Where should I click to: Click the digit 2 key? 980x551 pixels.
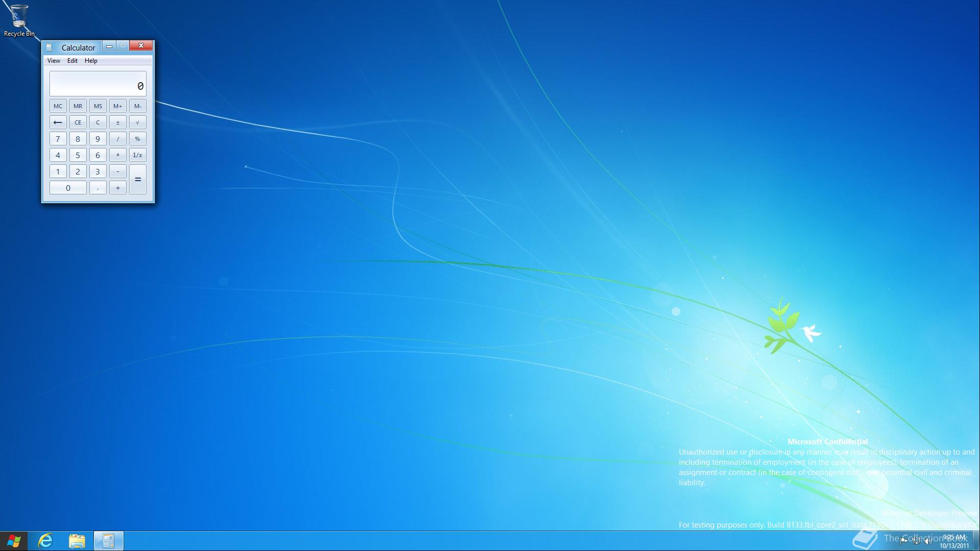click(78, 171)
